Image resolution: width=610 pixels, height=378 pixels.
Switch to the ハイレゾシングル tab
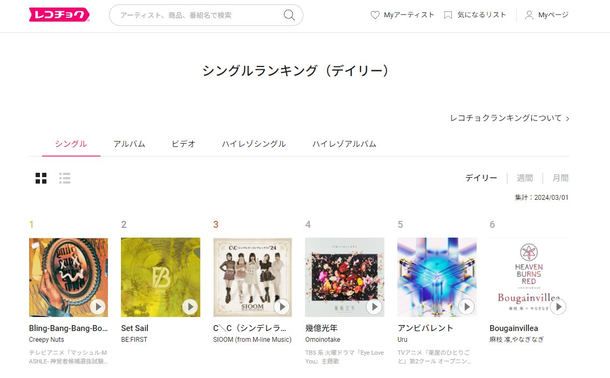[x=254, y=144]
